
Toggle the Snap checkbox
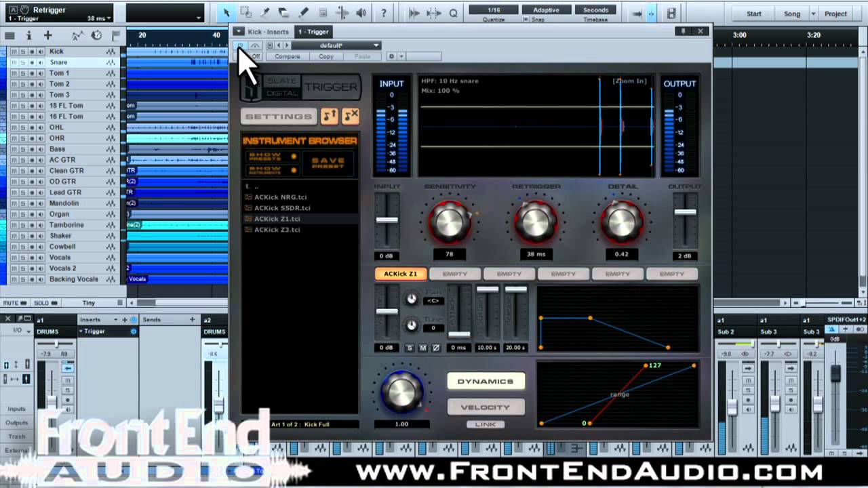526,20
